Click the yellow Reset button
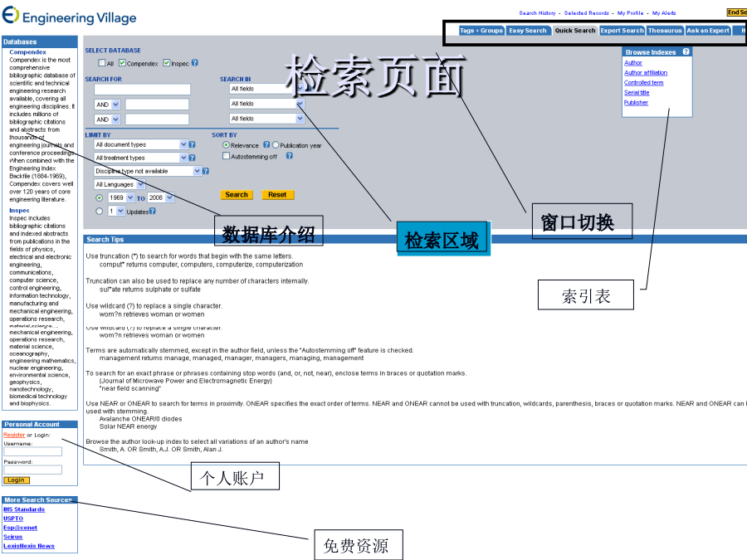This screenshot has width=747, height=560. [277, 195]
